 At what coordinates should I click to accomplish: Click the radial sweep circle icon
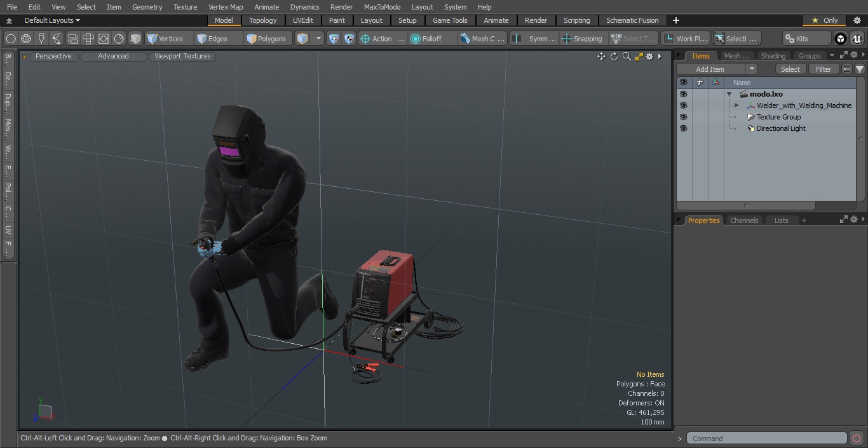[x=119, y=39]
